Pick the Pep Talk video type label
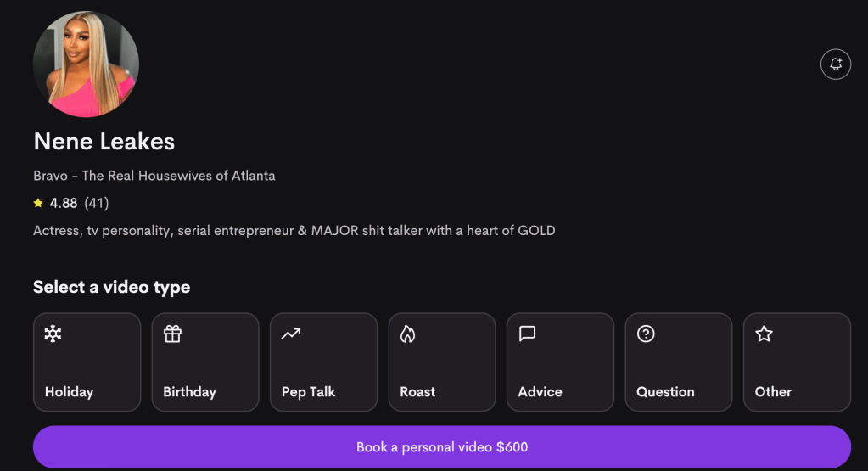 pos(308,392)
